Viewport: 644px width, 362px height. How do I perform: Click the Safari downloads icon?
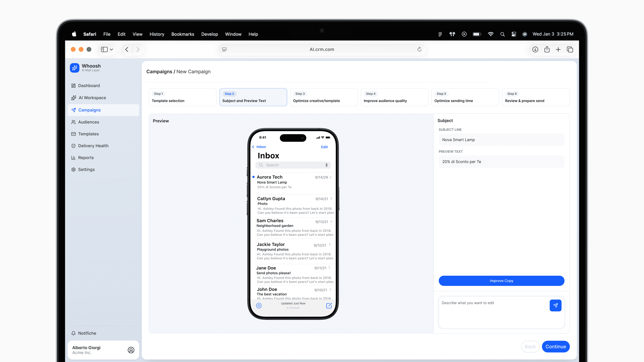pos(535,50)
